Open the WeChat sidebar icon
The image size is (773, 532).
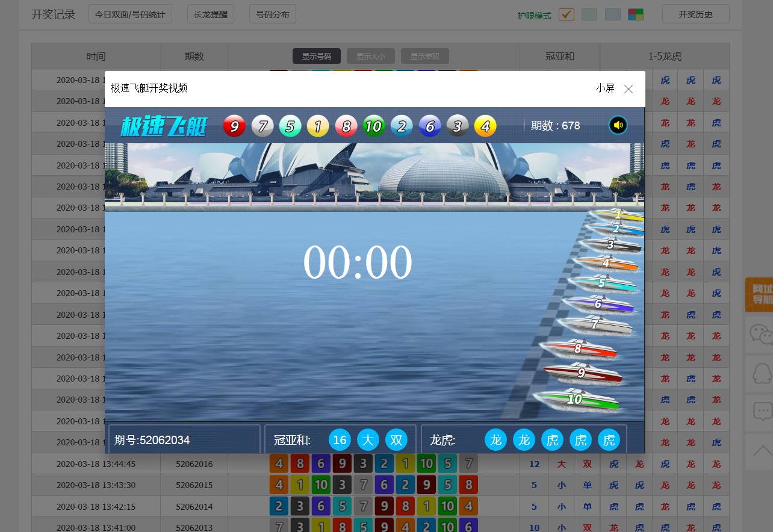[x=759, y=334]
